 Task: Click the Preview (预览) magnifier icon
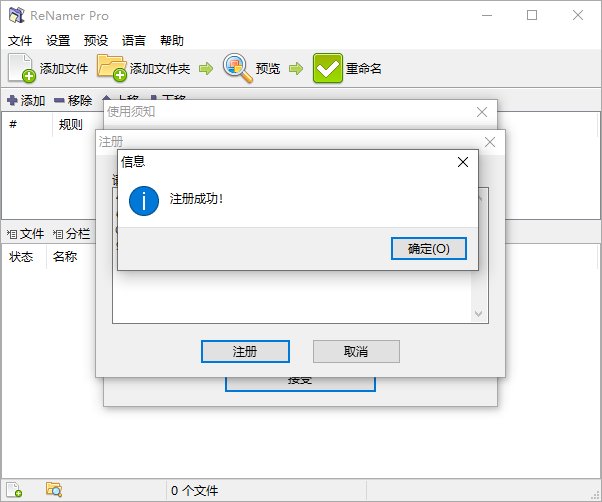pyautogui.click(x=237, y=68)
